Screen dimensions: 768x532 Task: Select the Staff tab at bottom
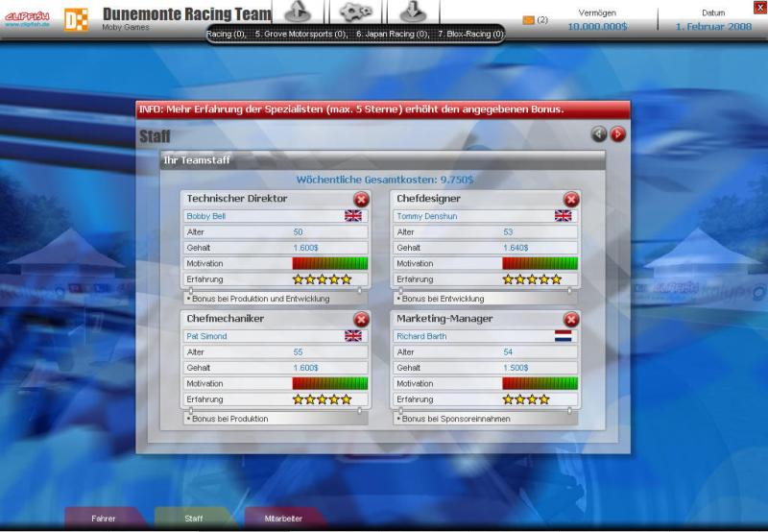(194, 519)
